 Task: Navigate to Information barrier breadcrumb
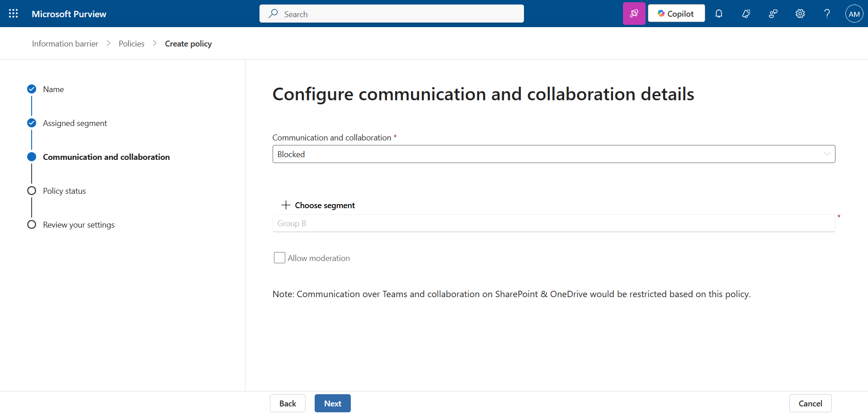click(x=65, y=44)
